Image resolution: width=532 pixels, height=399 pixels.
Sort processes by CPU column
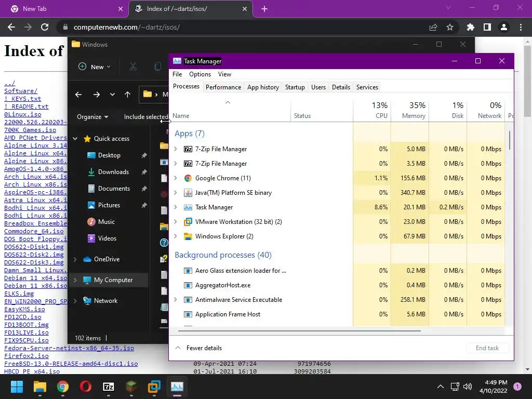[372, 110]
